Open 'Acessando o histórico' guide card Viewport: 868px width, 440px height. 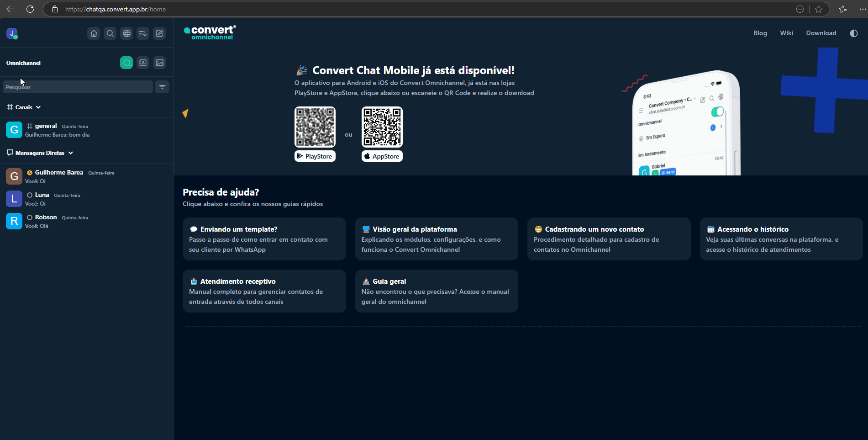tap(781, 239)
